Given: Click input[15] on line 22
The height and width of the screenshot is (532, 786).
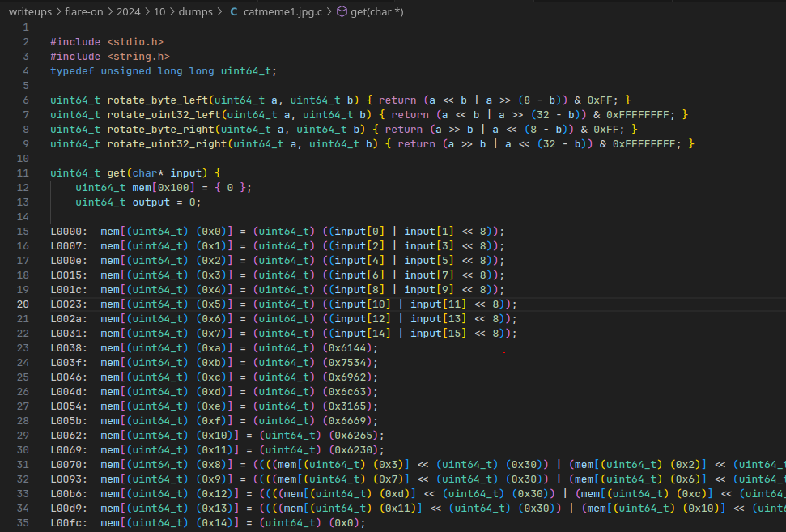Looking at the screenshot, I should (439, 334).
